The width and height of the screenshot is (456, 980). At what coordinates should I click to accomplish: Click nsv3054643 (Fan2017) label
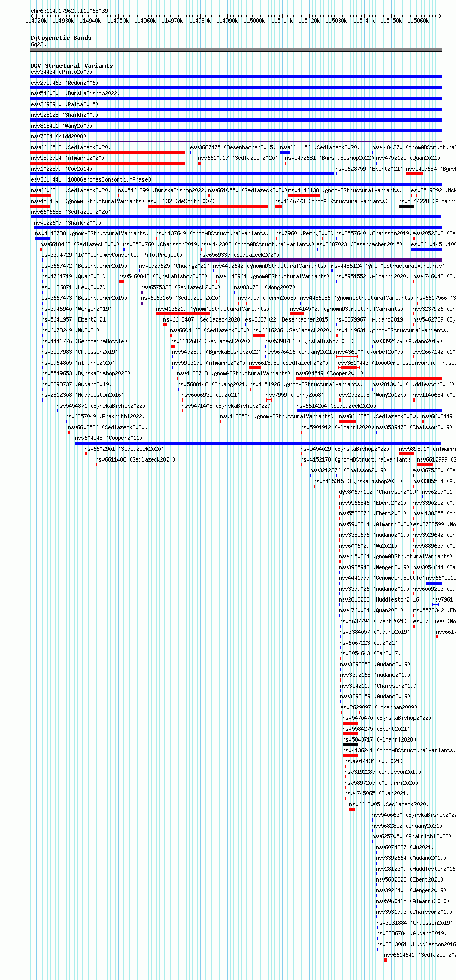(x=370, y=654)
